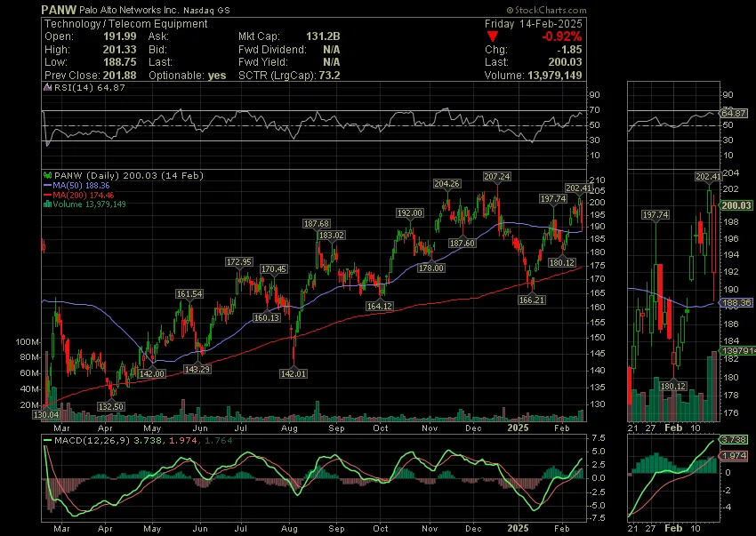Viewport: 756px width, 536px height.
Task: Click the Optionable yes value
Action: 217,76
